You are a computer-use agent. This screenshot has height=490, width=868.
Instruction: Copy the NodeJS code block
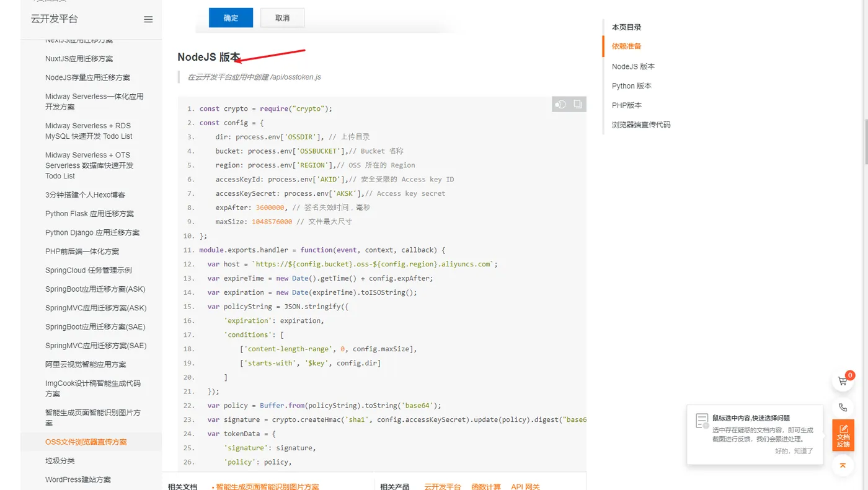click(578, 104)
